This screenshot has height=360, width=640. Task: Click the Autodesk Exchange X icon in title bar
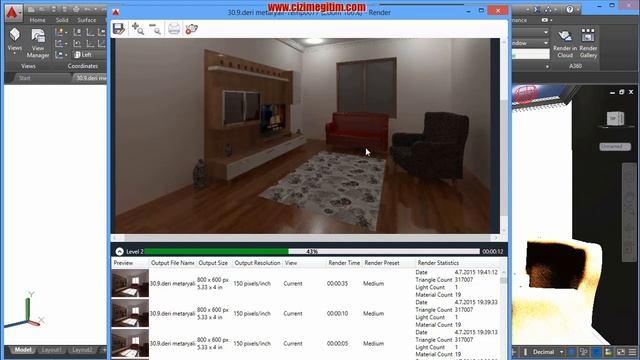537,9
